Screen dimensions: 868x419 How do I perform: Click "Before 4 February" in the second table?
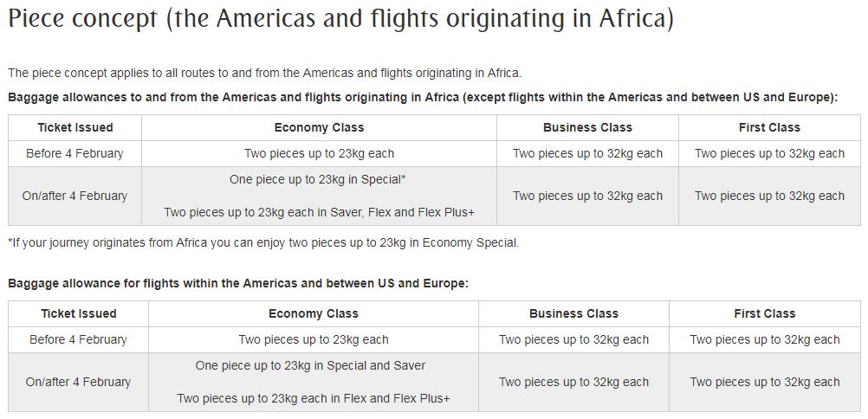pyautogui.click(x=78, y=339)
